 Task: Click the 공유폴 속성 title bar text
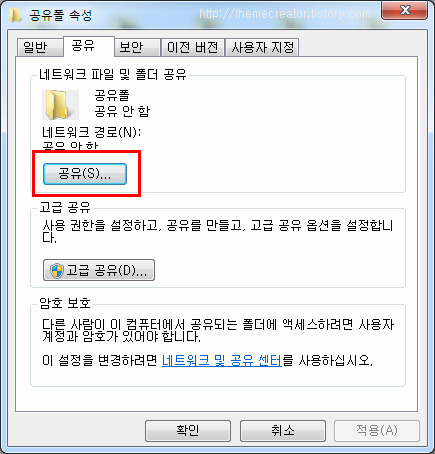(x=60, y=15)
